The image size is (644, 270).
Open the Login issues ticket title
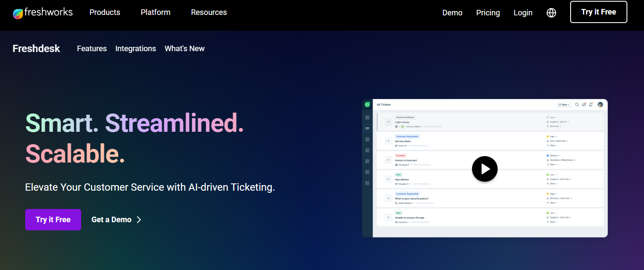pos(402,122)
